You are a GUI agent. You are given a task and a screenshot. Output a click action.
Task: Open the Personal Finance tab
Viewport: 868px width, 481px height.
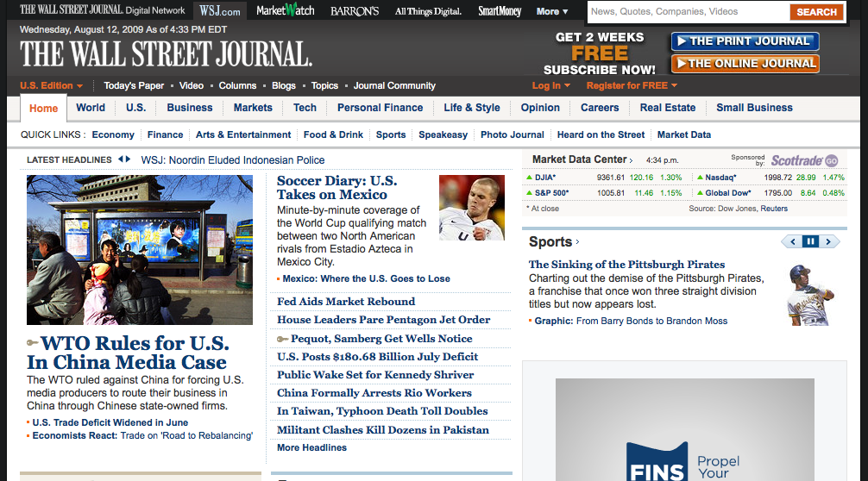381,108
